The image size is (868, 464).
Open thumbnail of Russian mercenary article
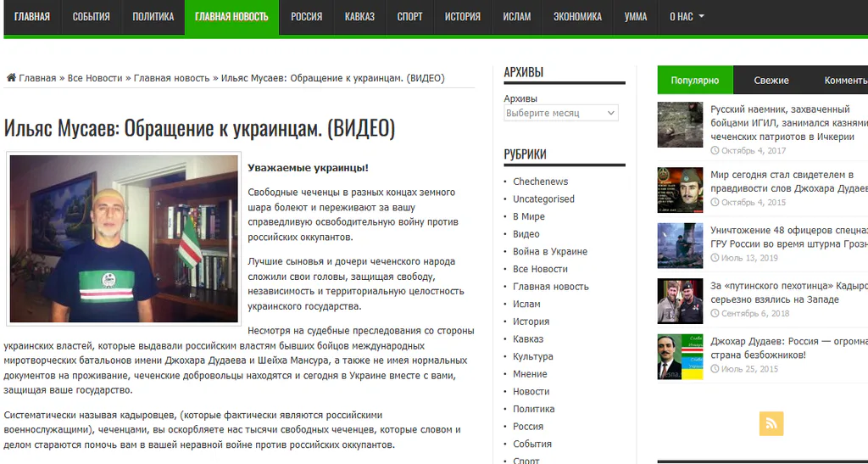tap(680, 125)
